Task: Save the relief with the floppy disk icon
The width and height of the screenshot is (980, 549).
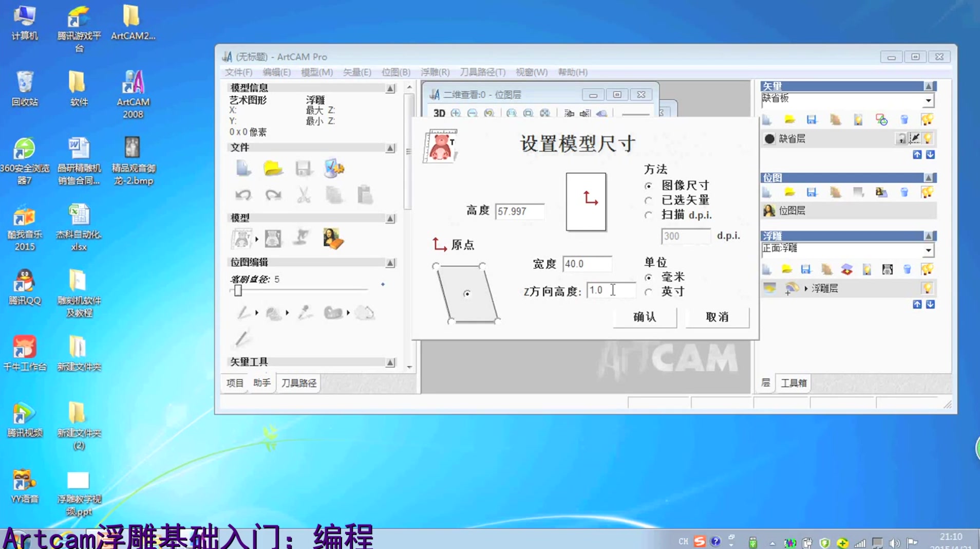Action: tap(806, 269)
